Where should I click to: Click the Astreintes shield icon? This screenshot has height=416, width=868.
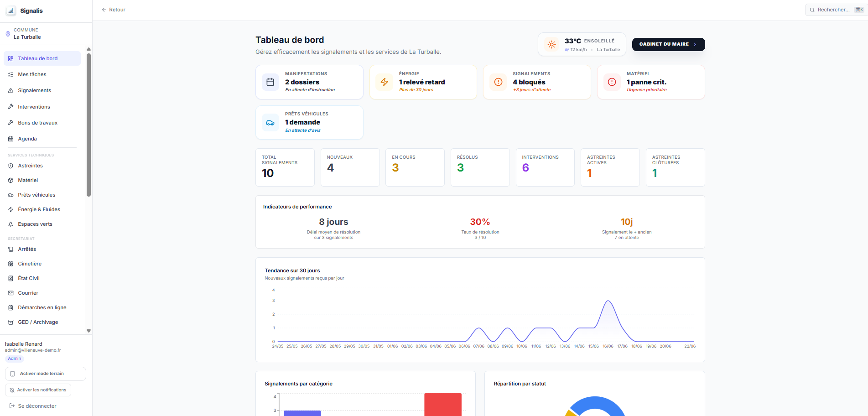10,166
